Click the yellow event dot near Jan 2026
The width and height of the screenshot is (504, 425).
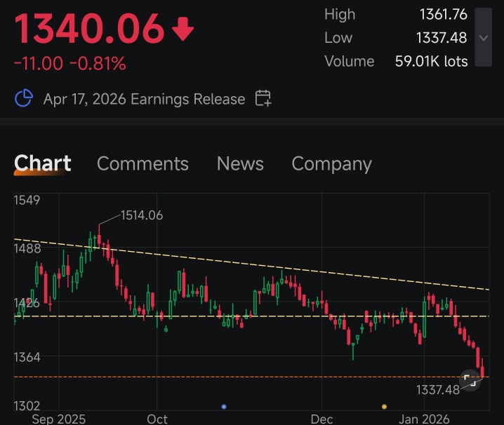pyautogui.click(x=384, y=407)
